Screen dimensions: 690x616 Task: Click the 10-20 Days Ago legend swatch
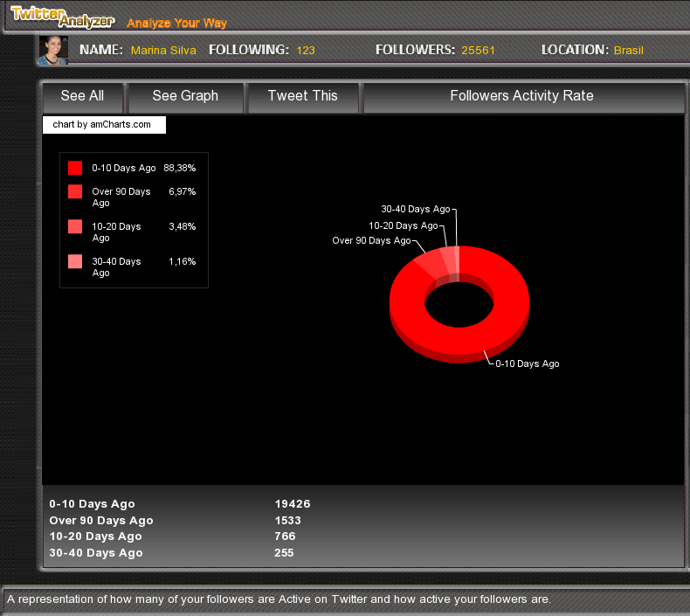pyautogui.click(x=75, y=226)
